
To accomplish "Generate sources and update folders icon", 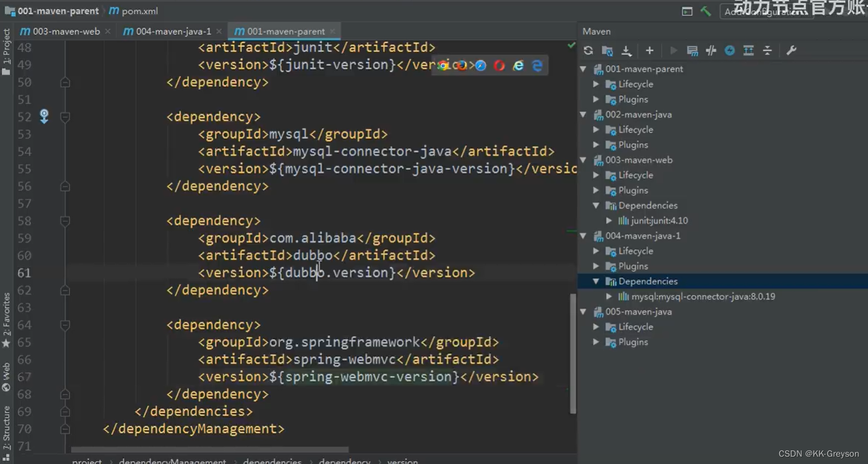I will (607, 51).
